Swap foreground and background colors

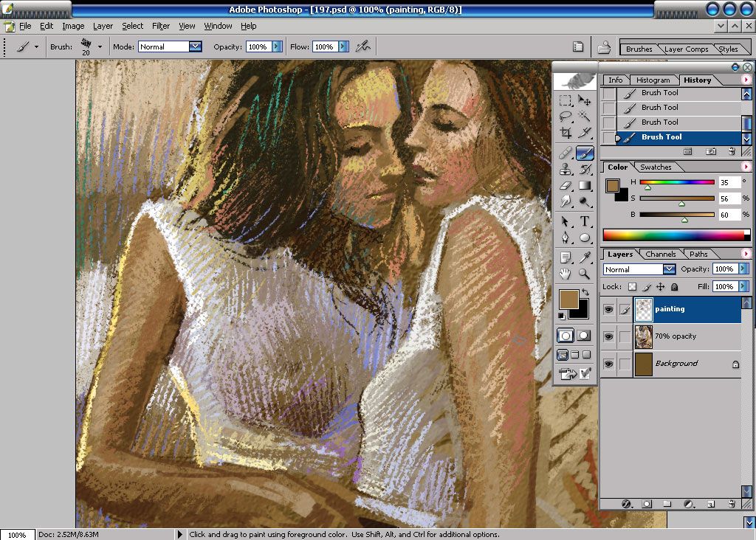(585, 292)
